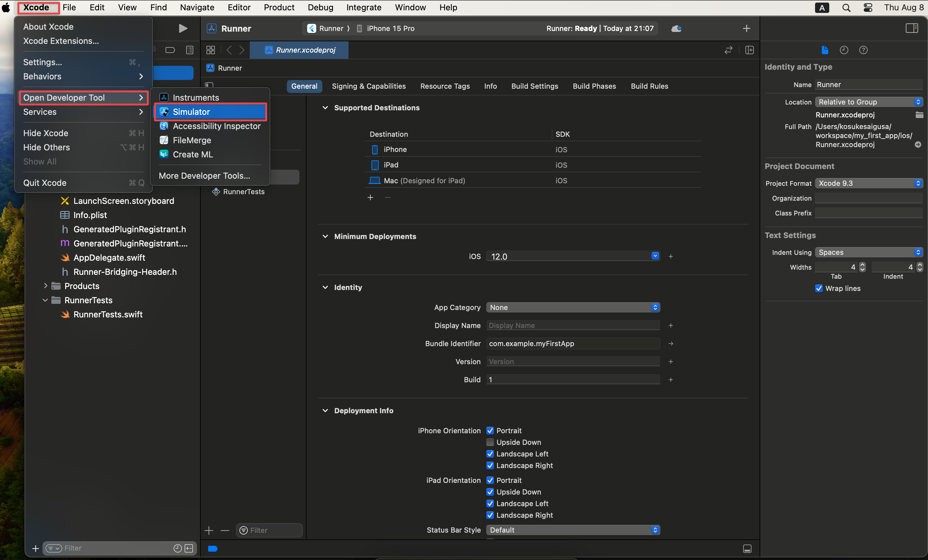The width and height of the screenshot is (928, 560).
Task: Open Spotlight search magnifier in the menu bar
Action: coord(846,7)
